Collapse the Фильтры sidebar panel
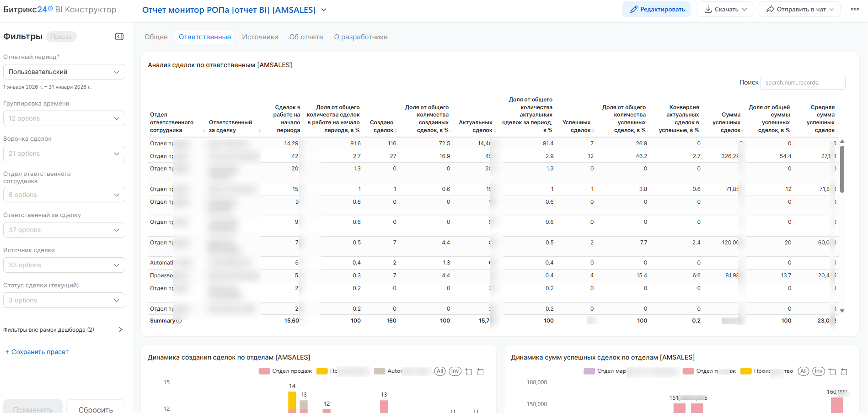Image resolution: width=868 pixels, height=413 pixels. pos(119,37)
